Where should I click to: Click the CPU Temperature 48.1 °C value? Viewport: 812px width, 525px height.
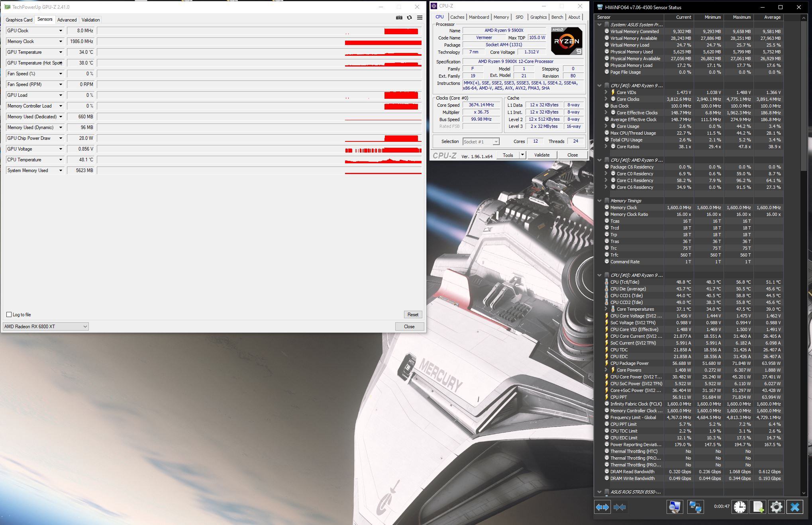coord(80,160)
